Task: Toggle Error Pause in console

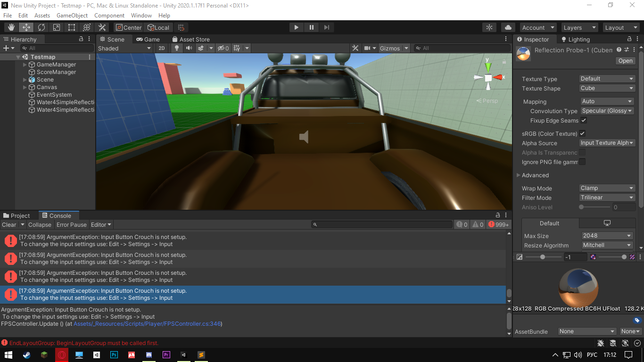Action: (72, 225)
